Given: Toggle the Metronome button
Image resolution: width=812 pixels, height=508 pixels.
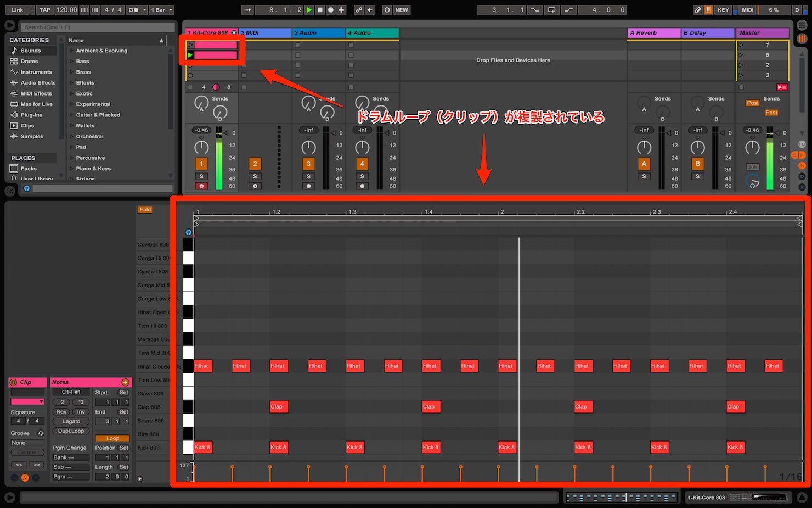Looking at the screenshot, I should (x=133, y=10).
